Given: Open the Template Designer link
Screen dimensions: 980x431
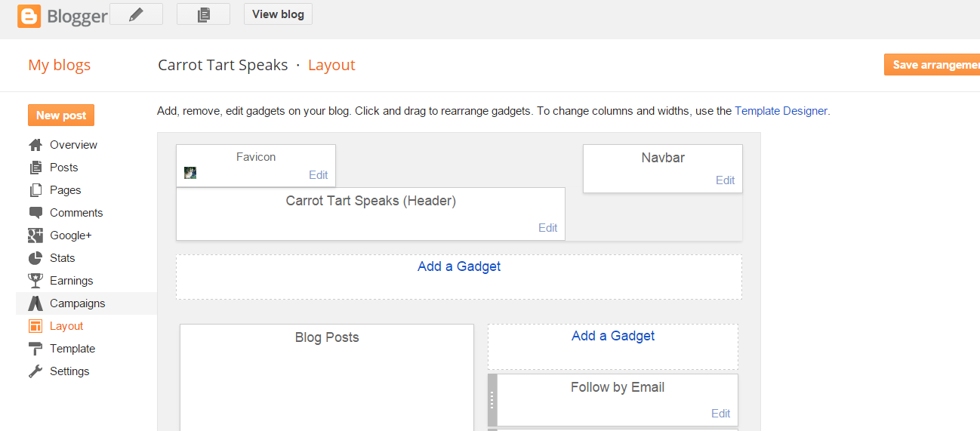Looking at the screenshot, I should click(x=781, y=111).
